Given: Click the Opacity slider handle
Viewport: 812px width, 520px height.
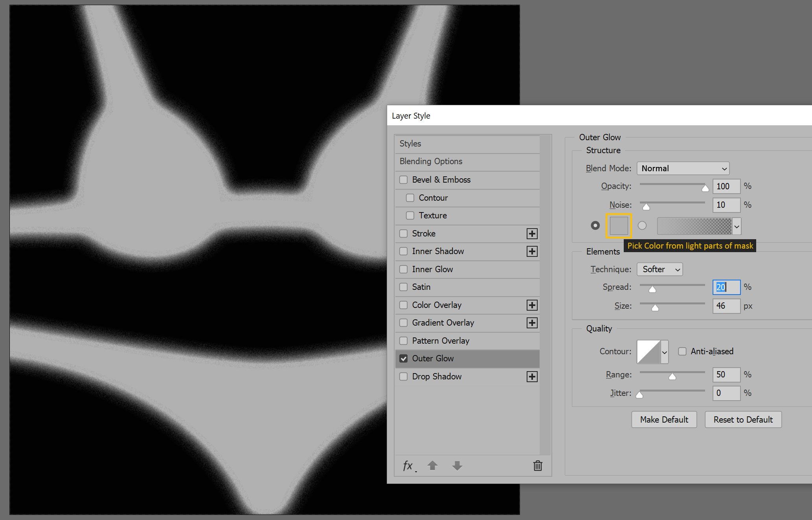Looking at the screenshot, I should [705, 189].
